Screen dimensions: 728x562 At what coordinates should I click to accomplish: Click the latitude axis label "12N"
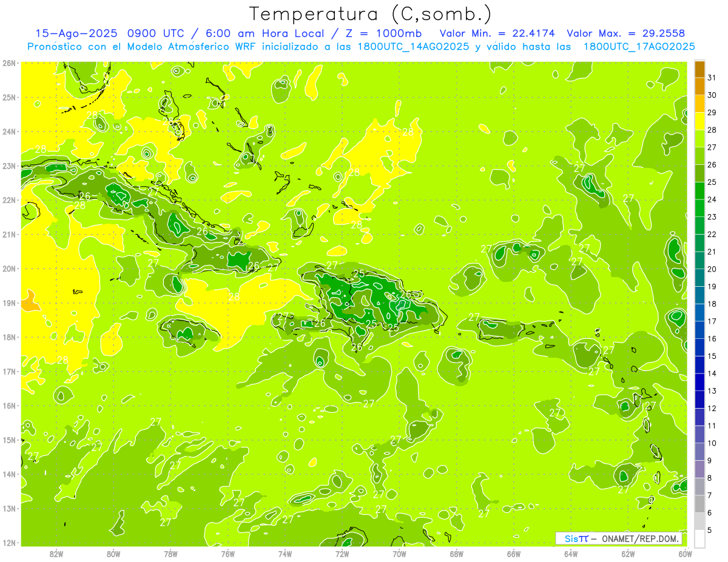pos(8,543)
